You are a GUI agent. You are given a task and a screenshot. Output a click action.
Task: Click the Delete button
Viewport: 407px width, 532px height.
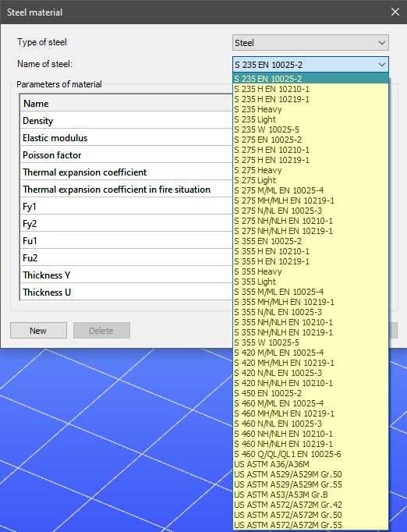coord(101,331)
